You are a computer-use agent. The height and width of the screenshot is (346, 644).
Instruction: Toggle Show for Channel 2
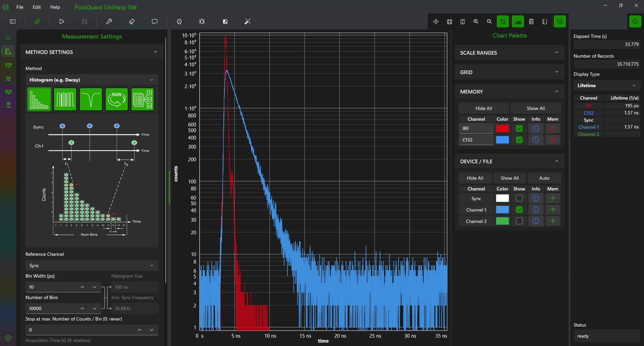(x=519, y=221)
